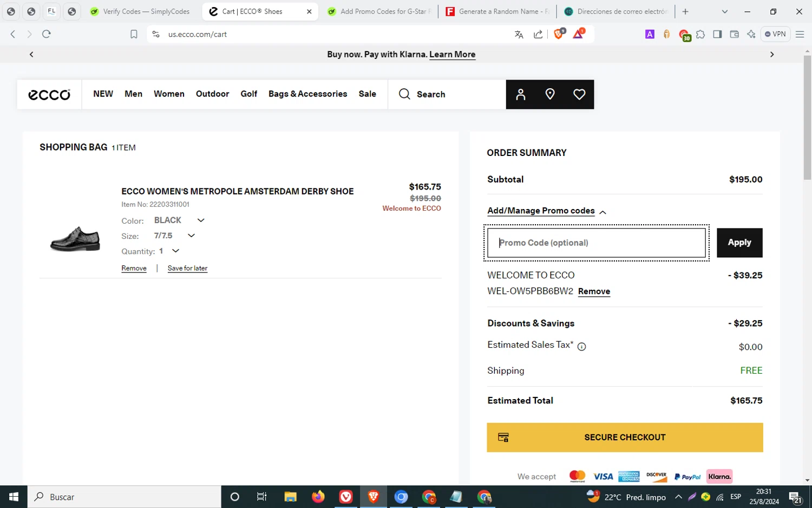This screenshot has width=812, height=508.
Task: Toggle the browser sidebar panel icon
Action: (x=717, y=34)
